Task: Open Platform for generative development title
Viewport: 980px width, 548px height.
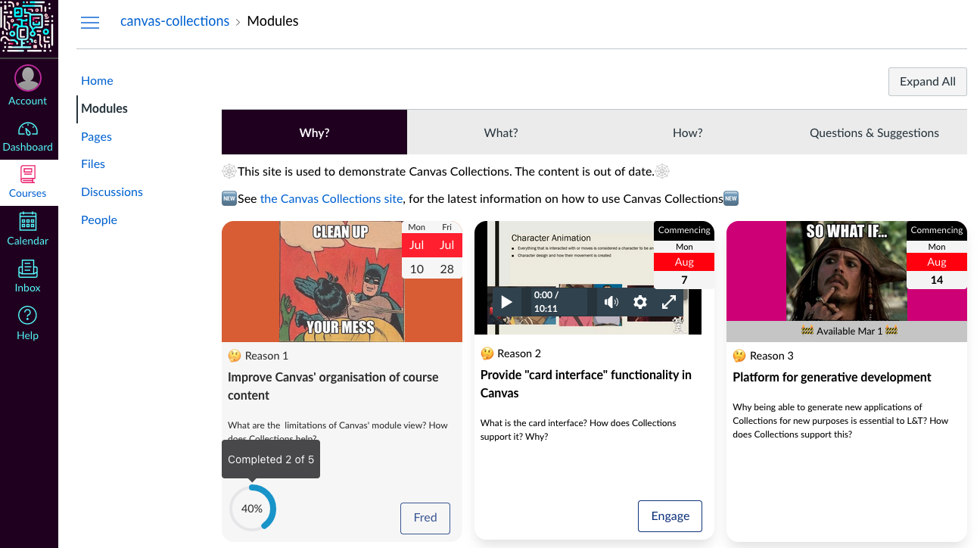Action: tap(832, 377)
